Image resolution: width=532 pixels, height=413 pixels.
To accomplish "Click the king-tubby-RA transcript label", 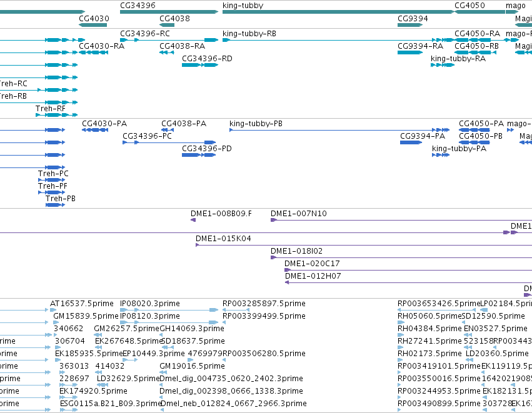I will point(458,59).
